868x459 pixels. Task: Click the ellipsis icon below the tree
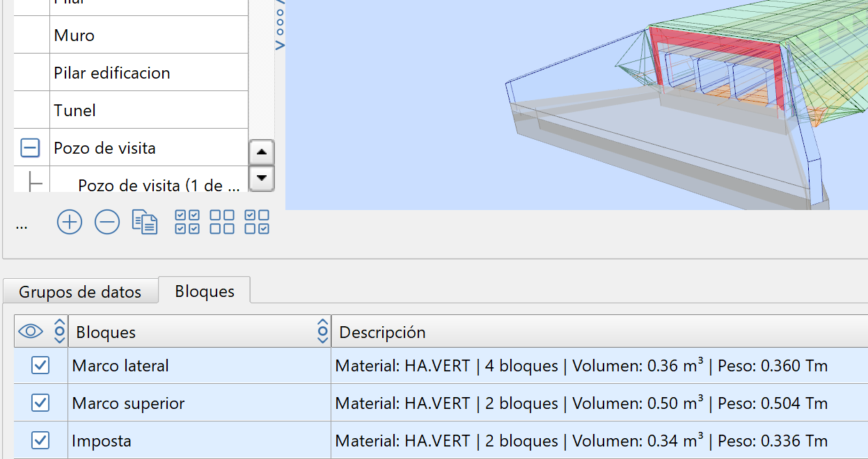point(22,225)
